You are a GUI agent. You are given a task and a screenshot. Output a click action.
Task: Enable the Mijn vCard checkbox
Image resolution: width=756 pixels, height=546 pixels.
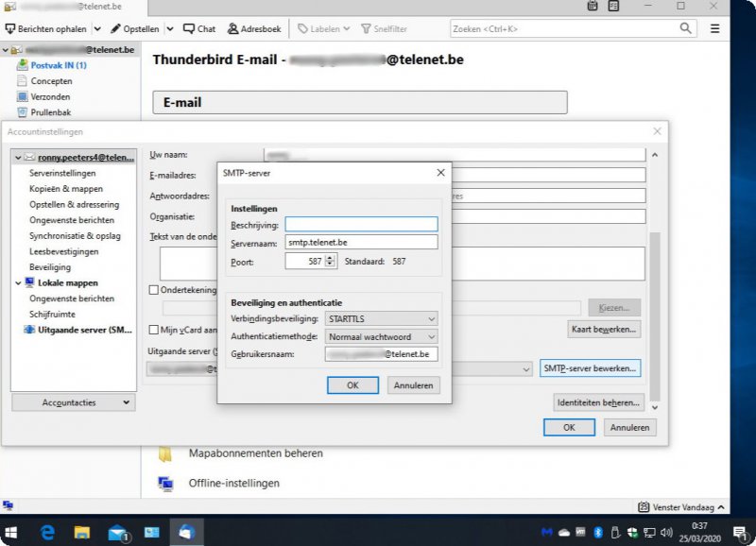tap(154, 330)
